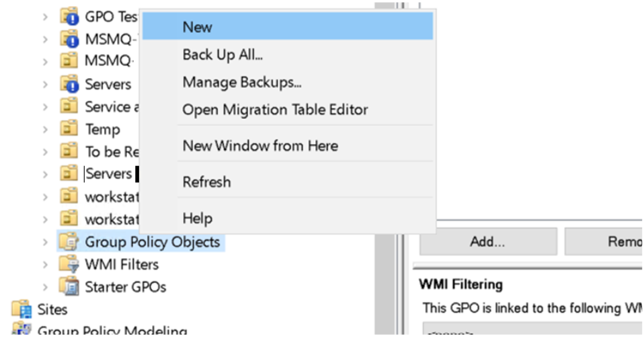Expand the WMI Filters node
The height and width of the screenshot is (357, 644).
[x=45, y=264]
